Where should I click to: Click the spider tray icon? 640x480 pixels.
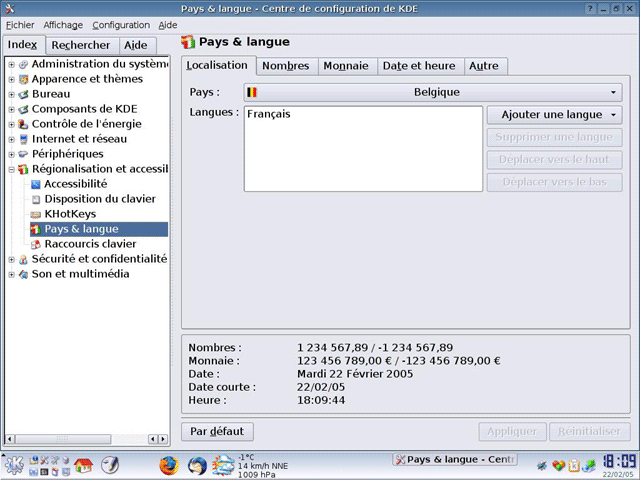(542, 465)
